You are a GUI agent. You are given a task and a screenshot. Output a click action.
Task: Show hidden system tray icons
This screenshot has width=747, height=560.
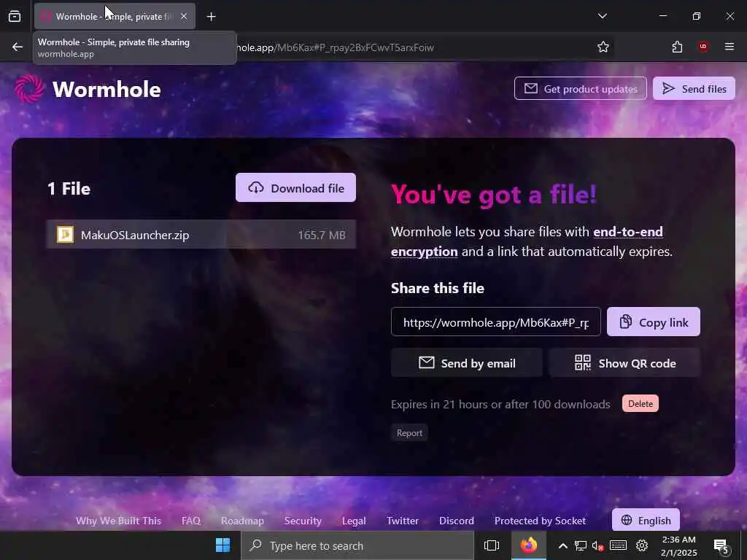point(562,545)
